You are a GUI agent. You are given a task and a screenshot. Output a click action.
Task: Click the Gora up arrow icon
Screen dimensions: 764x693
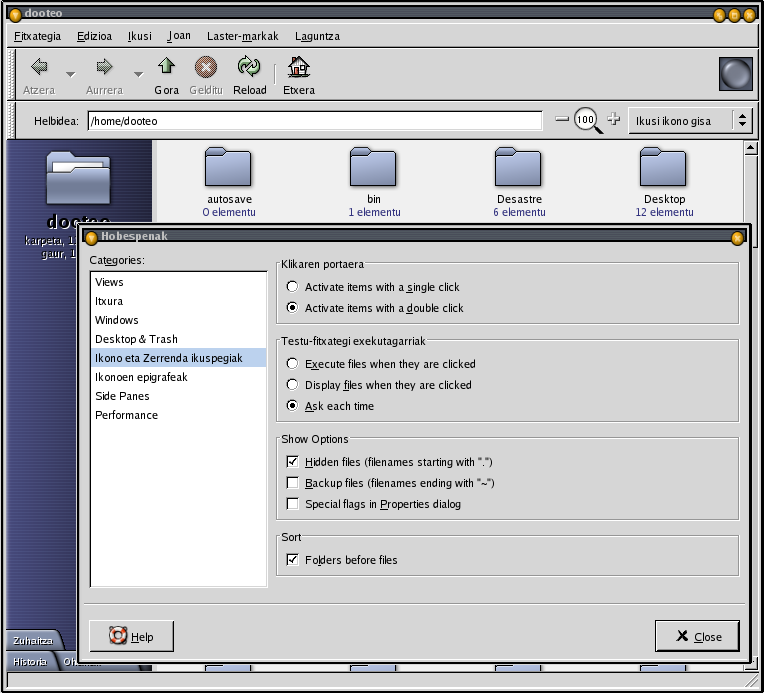166,68
